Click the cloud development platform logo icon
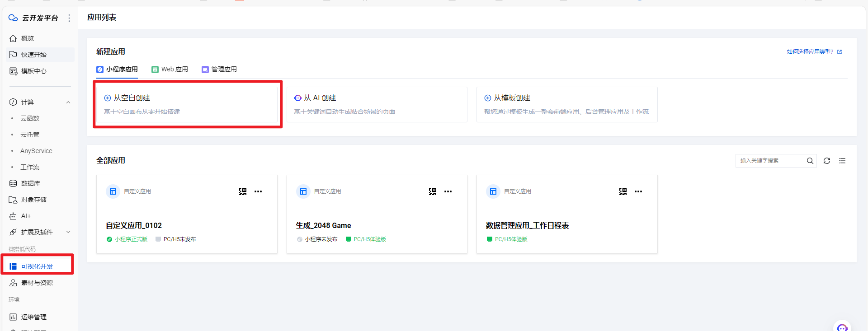The image size is (868, 331). 13,18
